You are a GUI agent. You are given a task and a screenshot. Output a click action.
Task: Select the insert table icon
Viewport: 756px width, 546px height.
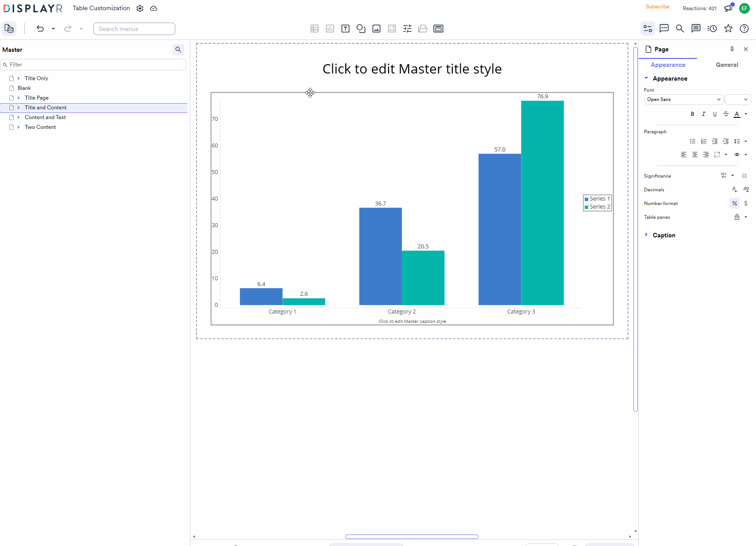point(314,28)
